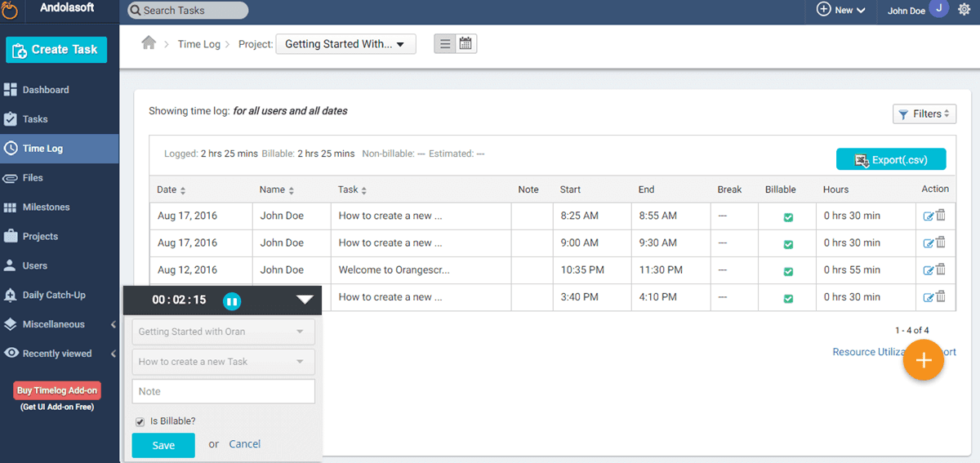Pause the running timer
980x463 pixels.
point(232,301)
